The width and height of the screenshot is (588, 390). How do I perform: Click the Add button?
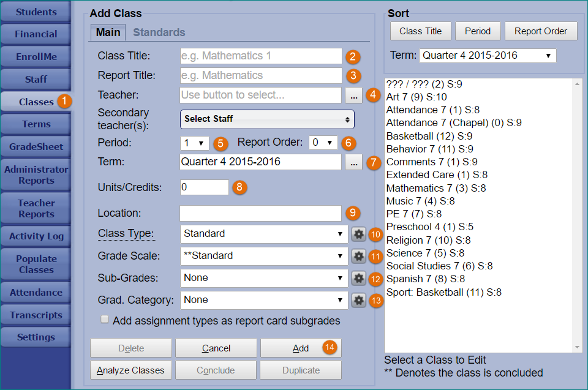(x=300, y=348)
